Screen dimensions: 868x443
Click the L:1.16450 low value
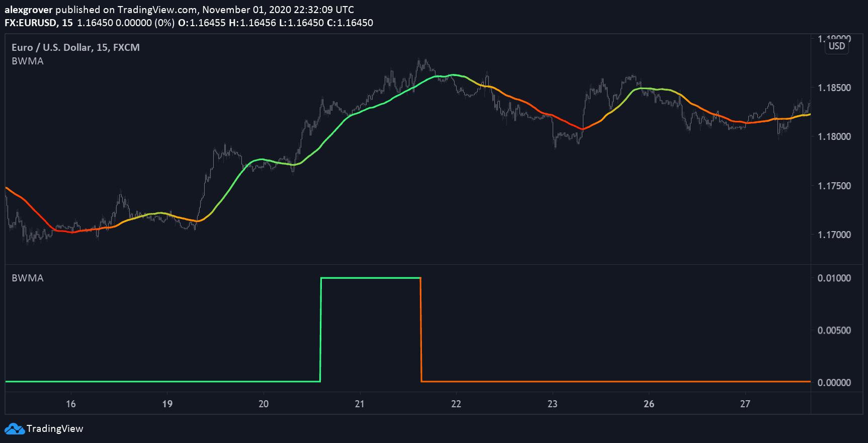pos(301,23)
